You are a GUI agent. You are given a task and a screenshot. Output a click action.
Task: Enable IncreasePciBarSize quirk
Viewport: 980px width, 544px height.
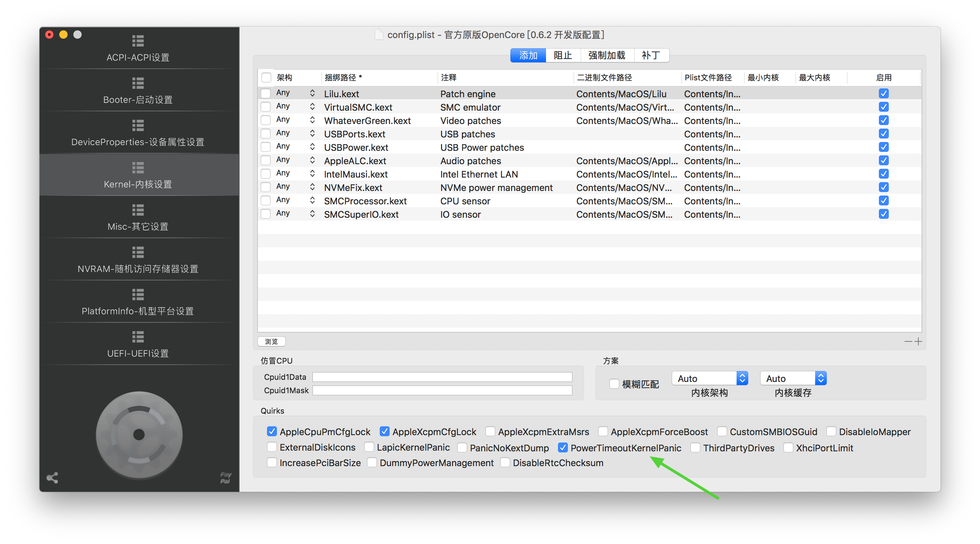(x=272, y=463)
